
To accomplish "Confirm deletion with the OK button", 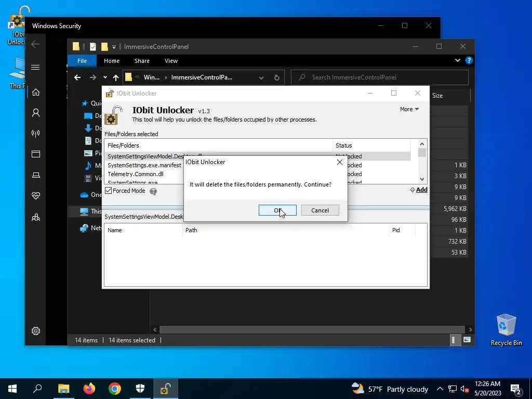I will tap(277, 210).
